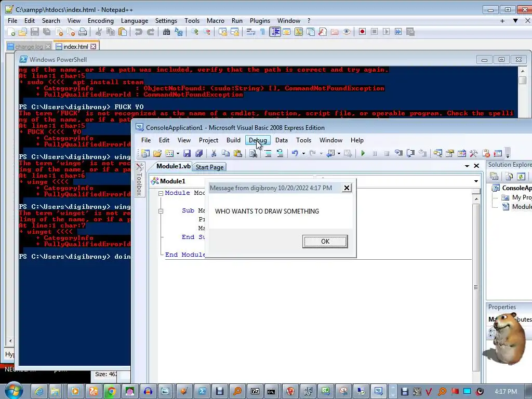Click Open File folder icon in Visual Basic toolbar
This screenshot has width=532, height=399.
157,153
